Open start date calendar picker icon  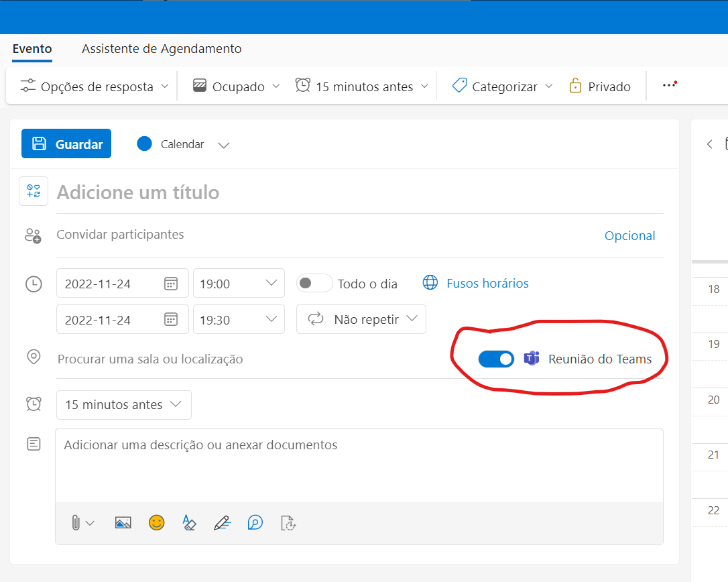click(x=171, y=284)
